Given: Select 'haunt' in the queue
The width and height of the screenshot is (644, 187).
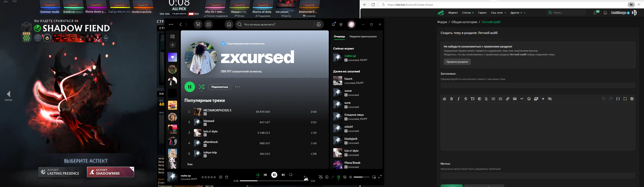Looking at the screenshot, I should [x=356, y=81].
